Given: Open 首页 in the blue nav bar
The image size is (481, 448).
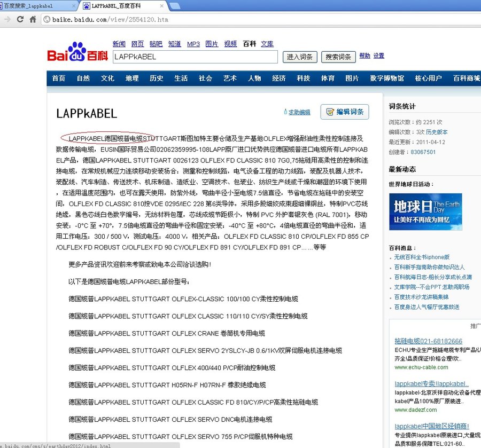Looking at the screenshot, I should pyautogui.click(x=59, y=78).
